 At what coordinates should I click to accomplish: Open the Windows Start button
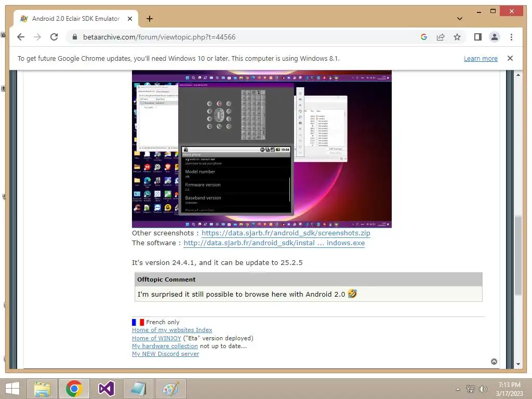(12, 389)
